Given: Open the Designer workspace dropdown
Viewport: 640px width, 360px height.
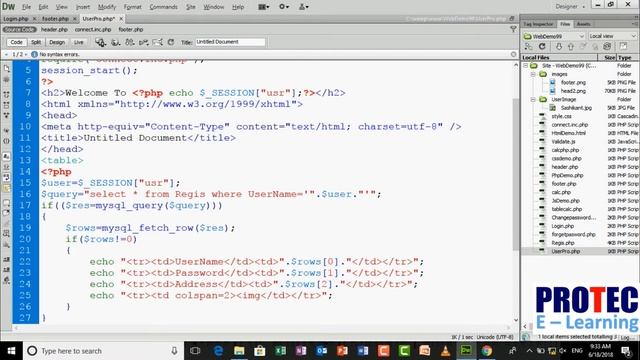Looking at the screenshot, I should click(570, 7).
